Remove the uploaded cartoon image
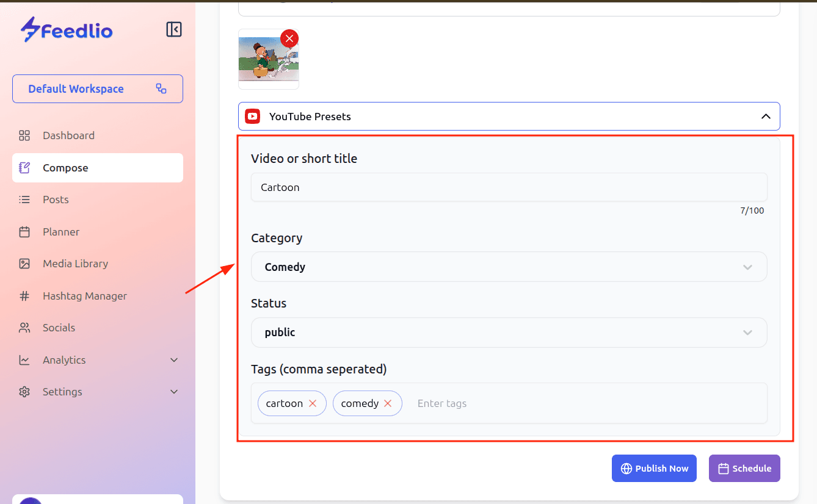The image size is (817, 504). (289, 38)
